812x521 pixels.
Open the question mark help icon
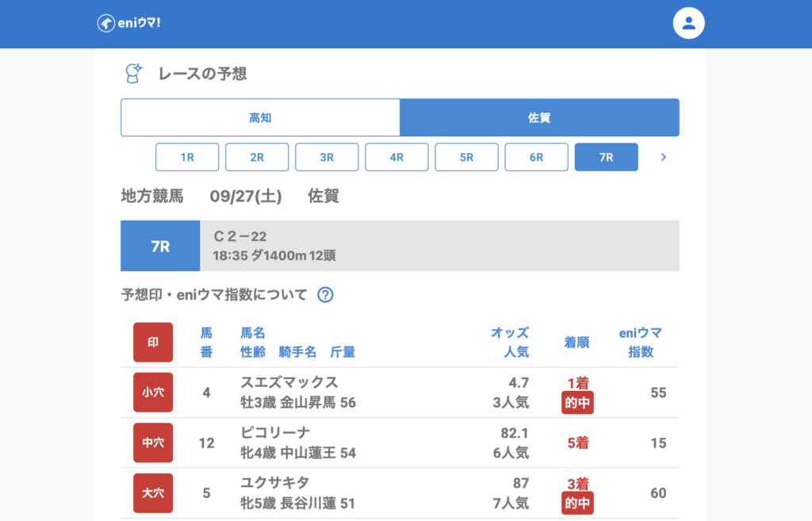pos(325,295)
